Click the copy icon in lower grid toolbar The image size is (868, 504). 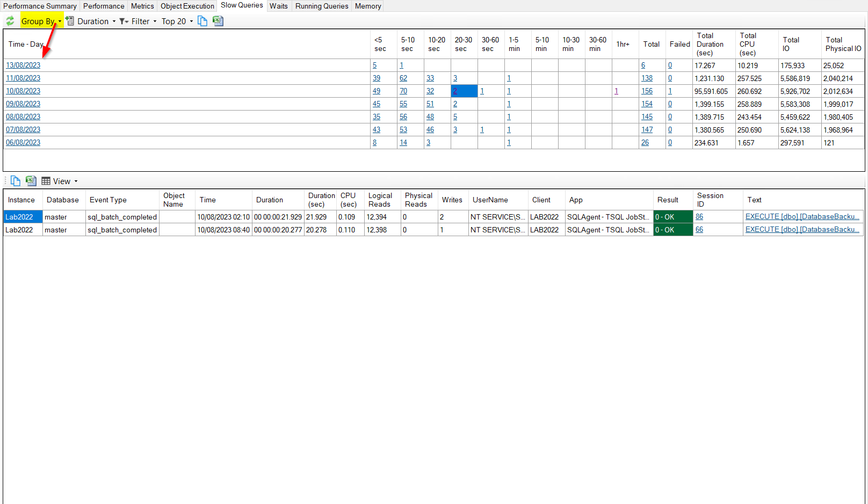pyautogui.click(x=16, y=181)
